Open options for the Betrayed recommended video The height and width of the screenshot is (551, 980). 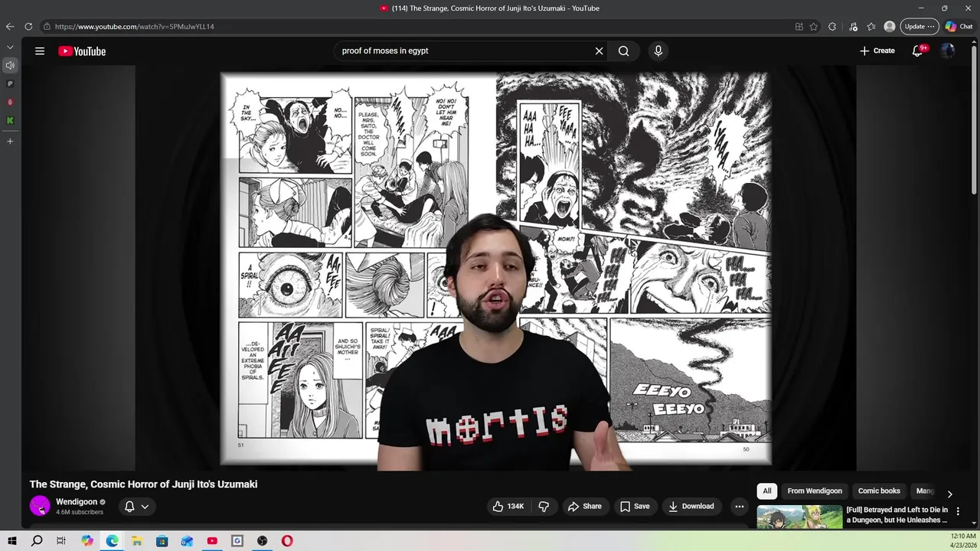[958, 511]
